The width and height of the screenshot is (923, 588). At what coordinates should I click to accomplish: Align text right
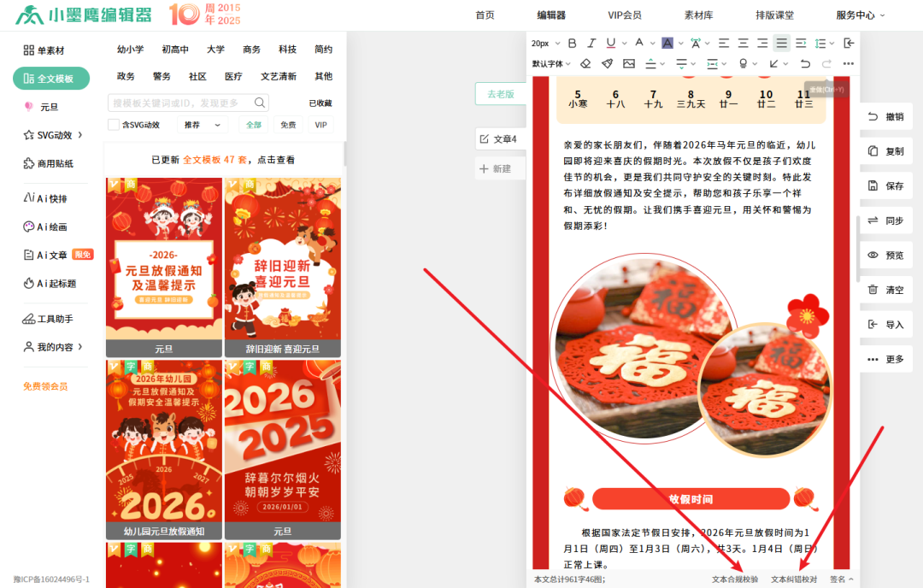tap(762, 43)
